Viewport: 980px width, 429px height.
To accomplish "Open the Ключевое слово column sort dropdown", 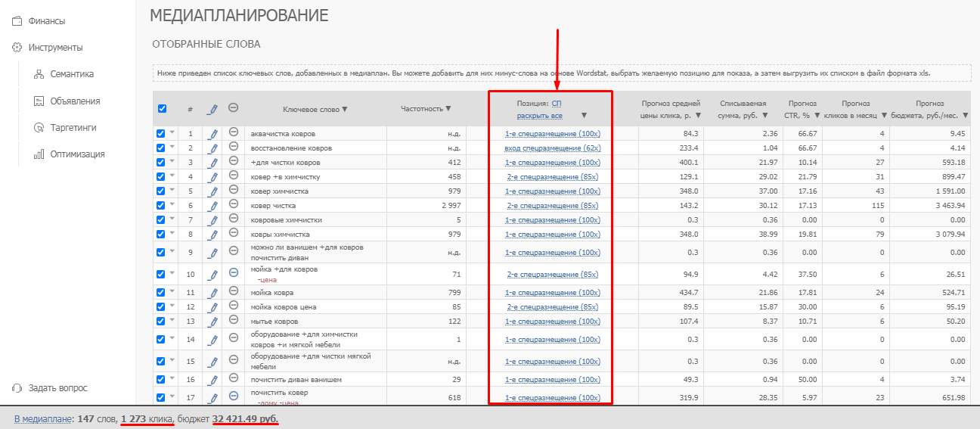I will pyautogui.click(x=345, y=109).
